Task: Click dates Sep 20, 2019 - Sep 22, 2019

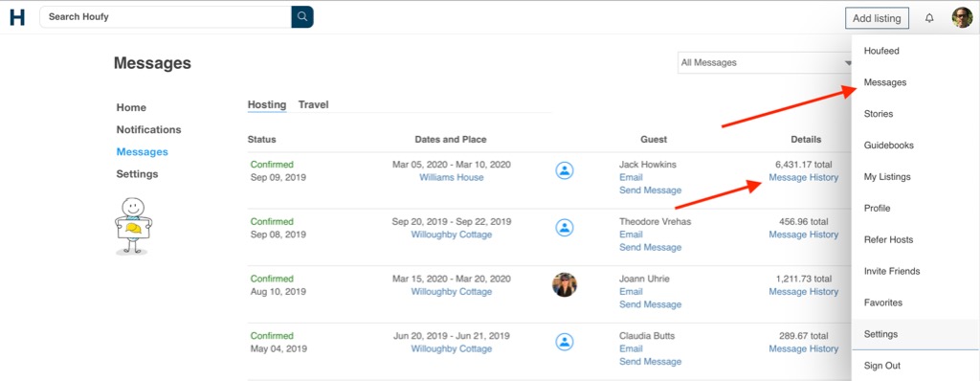Action: point(452,221)
